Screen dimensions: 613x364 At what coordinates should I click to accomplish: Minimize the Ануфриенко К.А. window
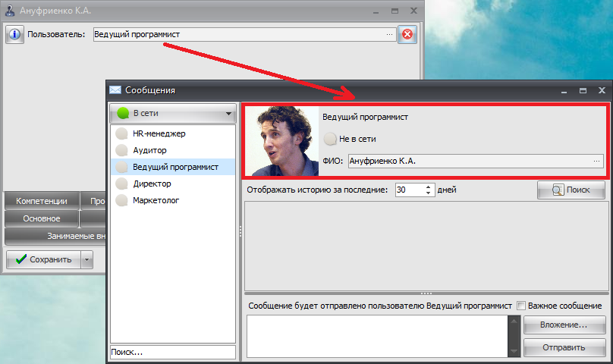click(376, 12)
